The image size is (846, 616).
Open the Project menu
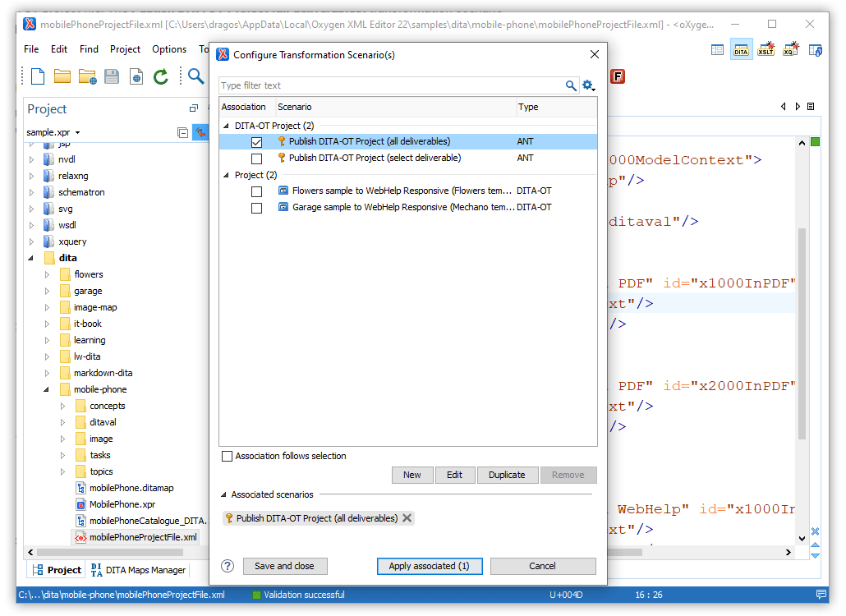[x=125, y=49]
